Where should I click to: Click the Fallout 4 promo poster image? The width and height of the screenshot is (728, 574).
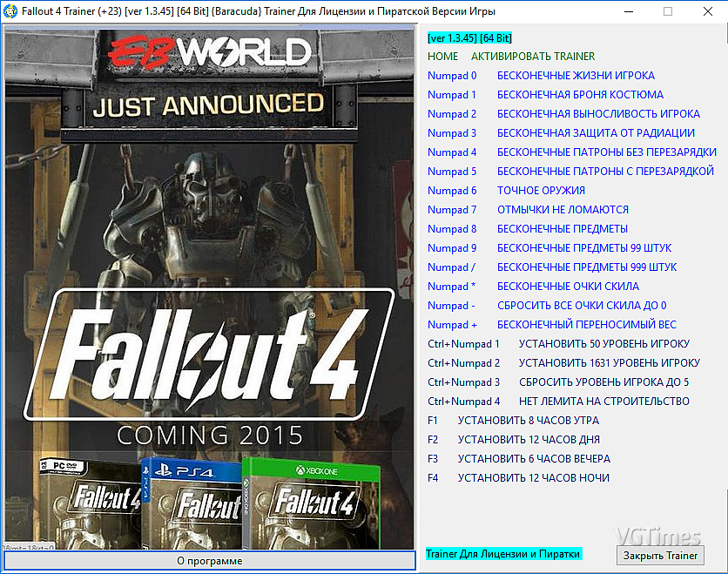pyautogui.click(x=209, y=287)
